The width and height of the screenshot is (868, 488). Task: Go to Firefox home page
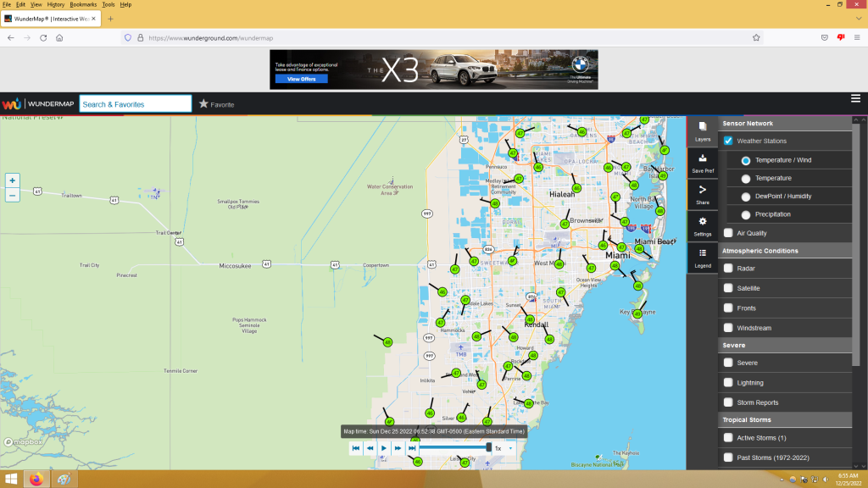pos(59,37)
